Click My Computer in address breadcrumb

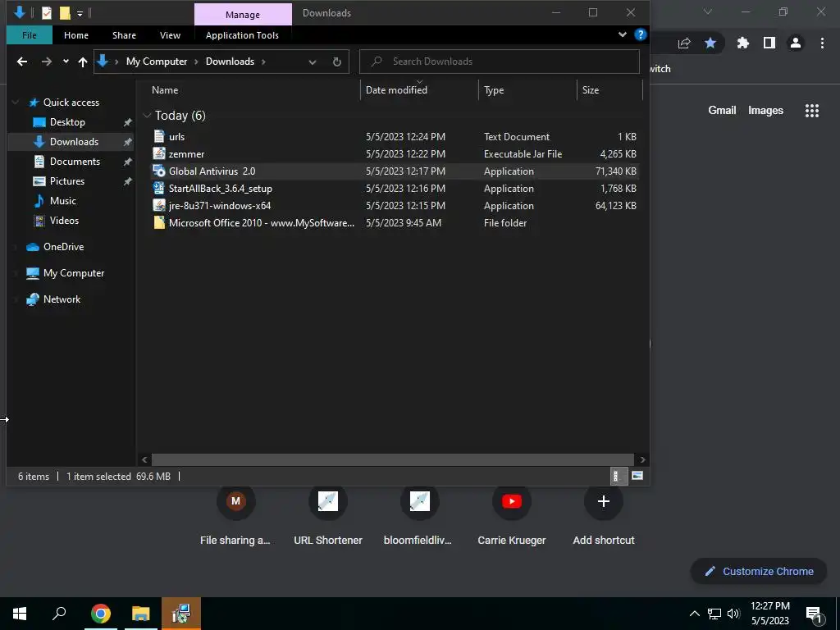[x=157, y=62]
